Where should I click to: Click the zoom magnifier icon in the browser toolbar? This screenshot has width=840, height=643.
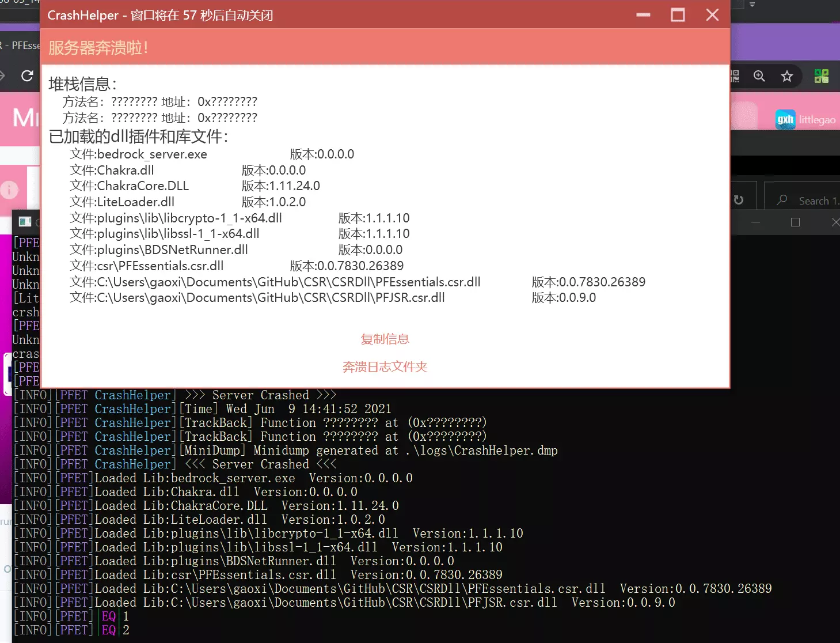click(759, 76)
